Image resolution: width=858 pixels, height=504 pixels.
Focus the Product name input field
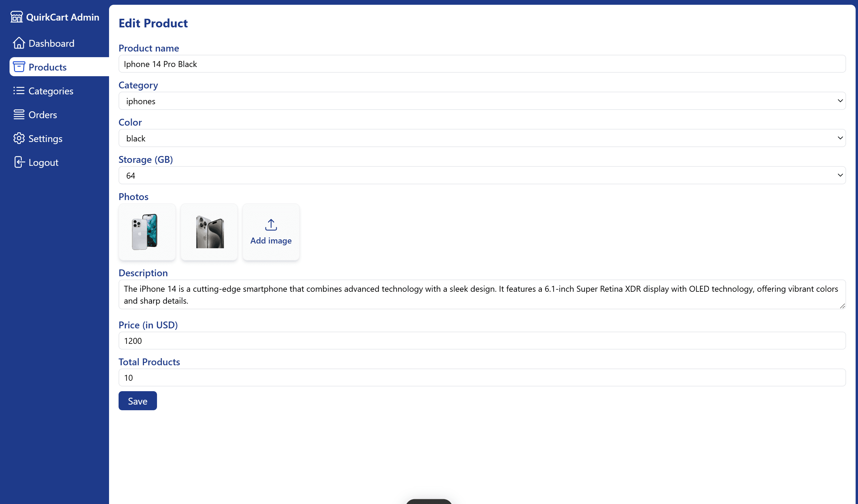(482, 64)
